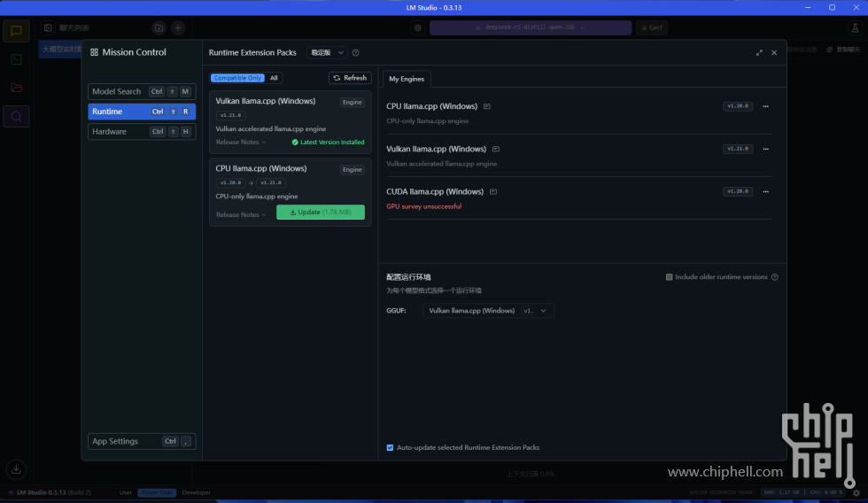Select the highlighted chat in chat list

pos(61,50)
